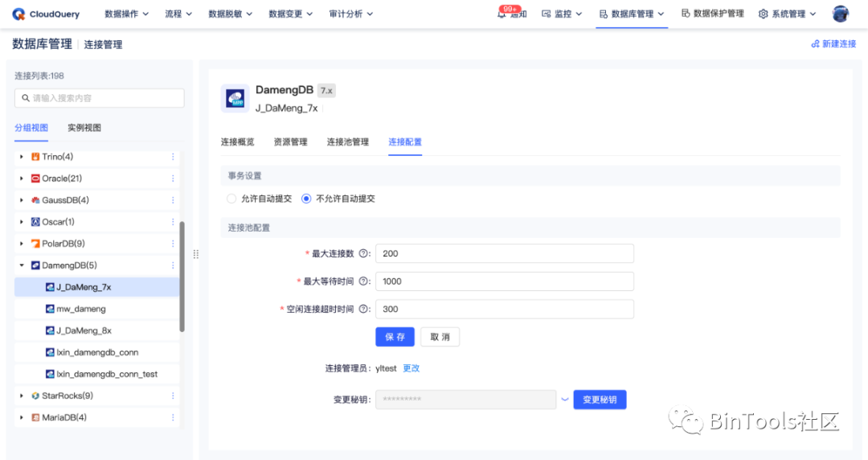Click the masked key field
868x460 pixels.
click(x=465, y=400)
